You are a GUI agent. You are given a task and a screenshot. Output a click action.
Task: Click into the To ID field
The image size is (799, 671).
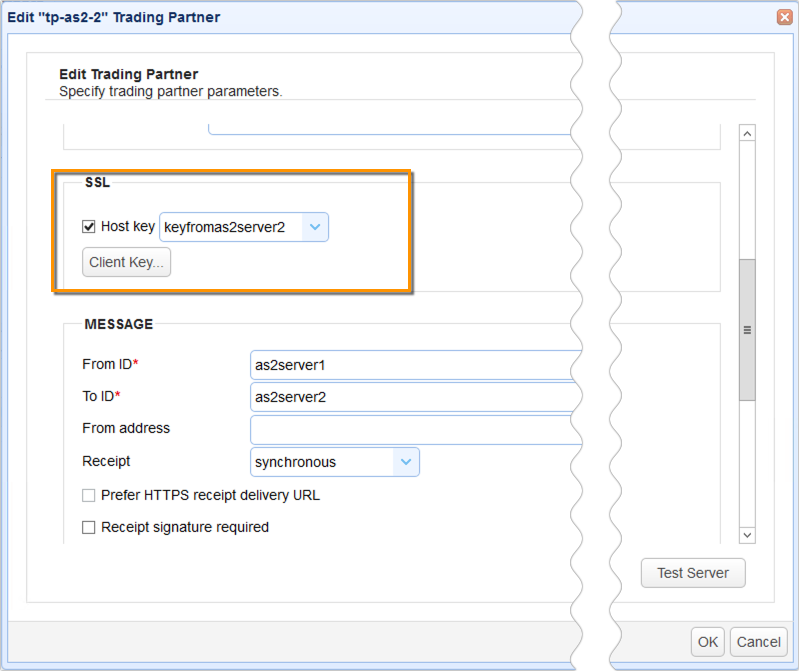(410, 397)
